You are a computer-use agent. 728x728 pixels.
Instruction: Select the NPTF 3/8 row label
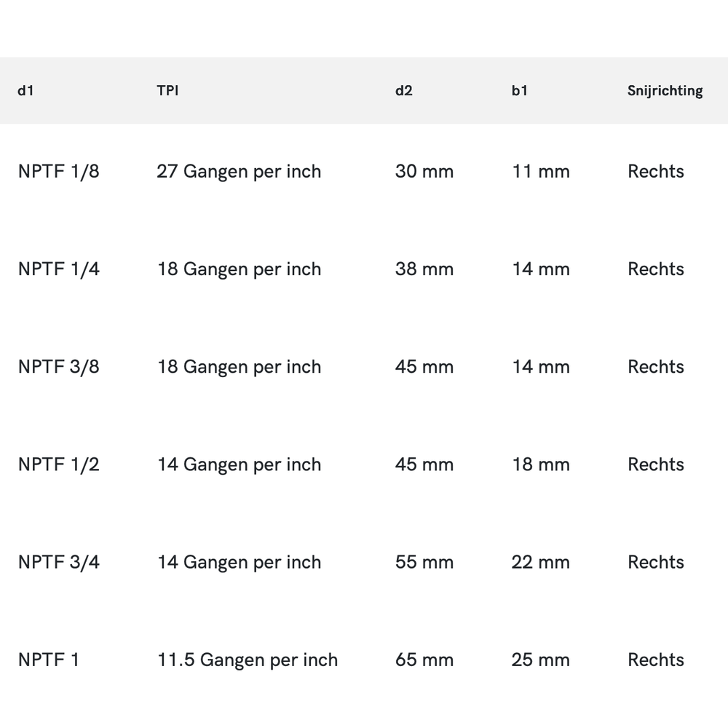click(58, 367)
